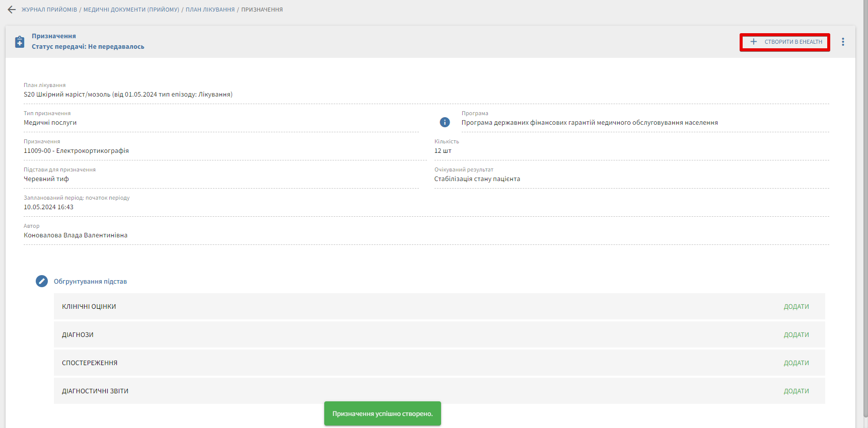This screenshot has width=868, height=428.
Task: Click the plus icon in Створити в eHealth
Action: pos(754,42)
